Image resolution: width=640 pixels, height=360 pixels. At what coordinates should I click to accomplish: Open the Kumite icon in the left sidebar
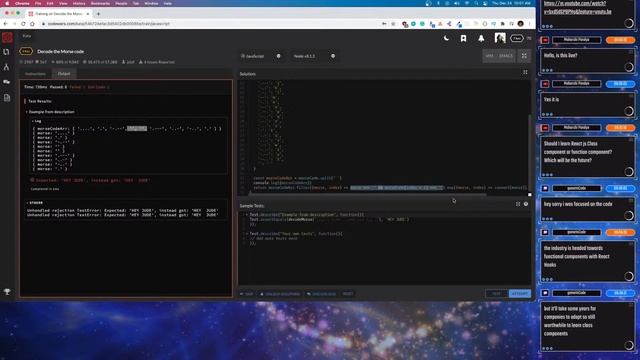click(7, 67)
